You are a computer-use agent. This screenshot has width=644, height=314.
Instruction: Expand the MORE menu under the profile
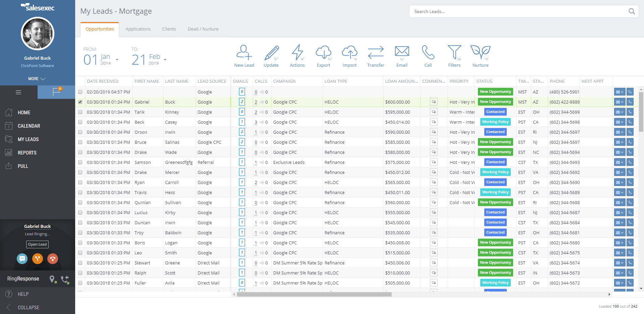point(37,78)
